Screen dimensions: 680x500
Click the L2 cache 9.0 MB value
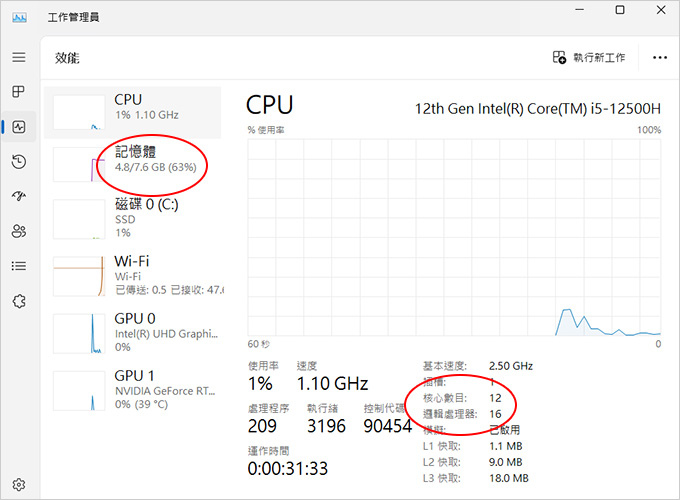(506, 462)
